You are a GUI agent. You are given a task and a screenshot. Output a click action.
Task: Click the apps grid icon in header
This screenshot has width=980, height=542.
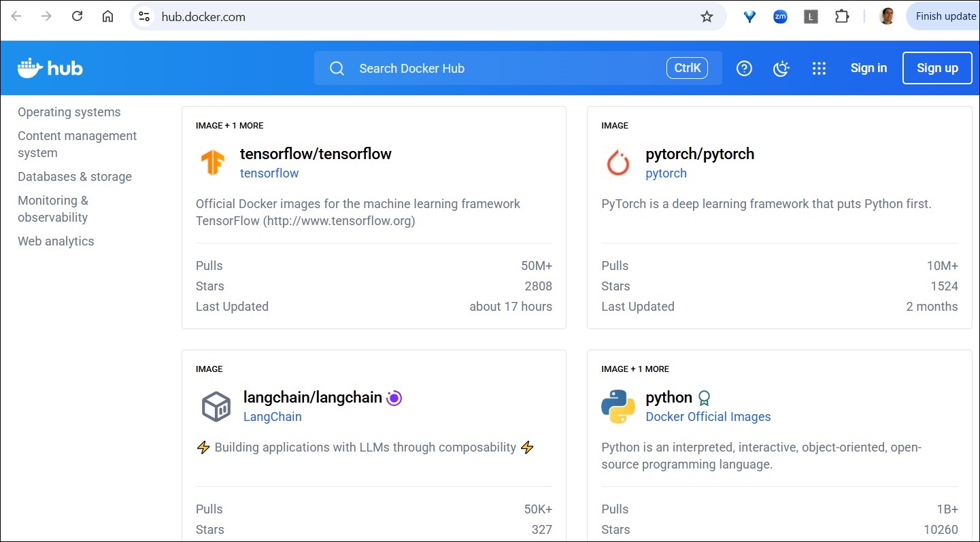(x=819, y=68)
